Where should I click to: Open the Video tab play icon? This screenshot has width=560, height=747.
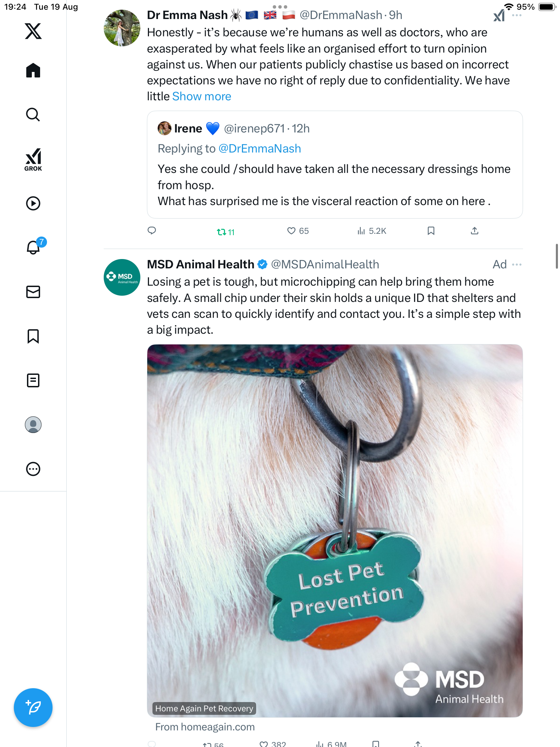pyautogui.click(x=33, y=203)
